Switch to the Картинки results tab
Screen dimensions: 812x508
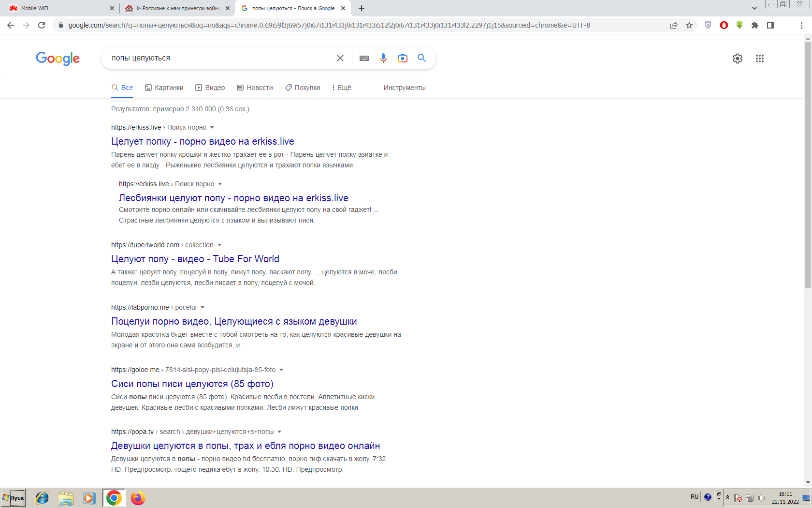164,88
